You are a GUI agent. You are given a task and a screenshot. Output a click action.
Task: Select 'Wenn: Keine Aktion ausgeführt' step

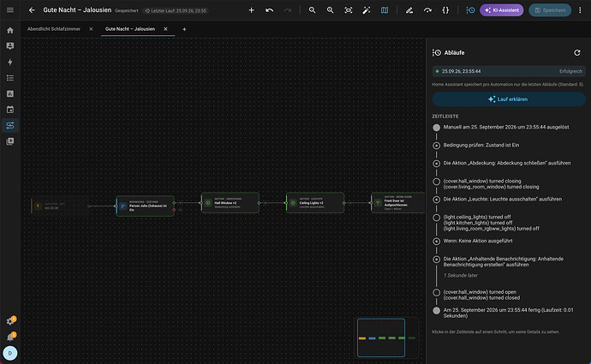(x=478, y=241)
